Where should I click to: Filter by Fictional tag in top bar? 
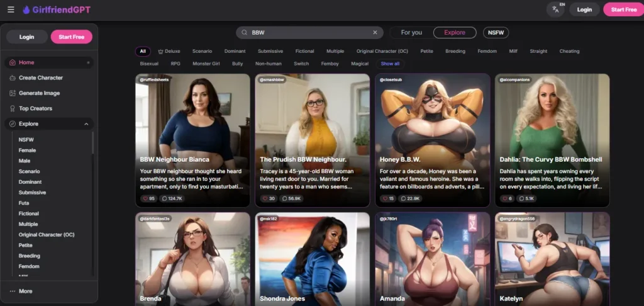pyautogui.click(x=305, y=52)
